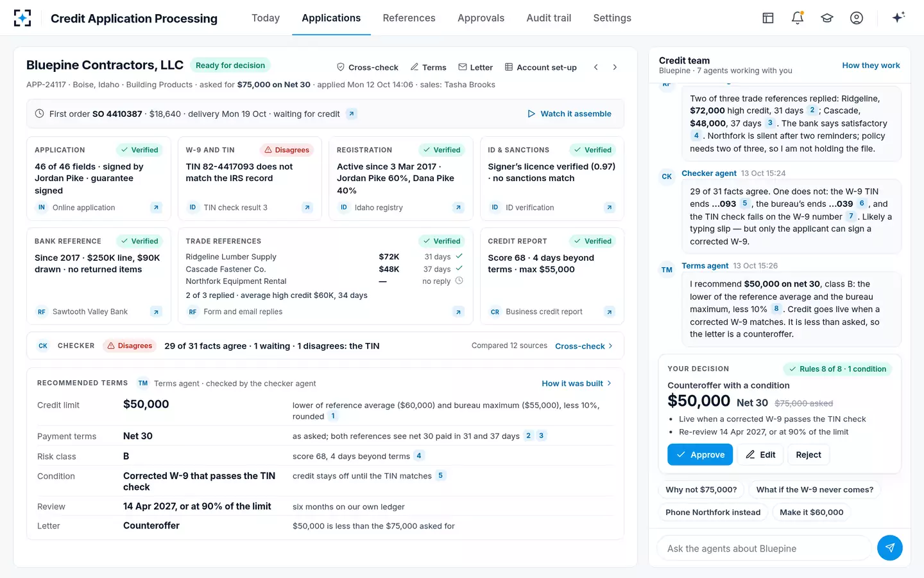Open TIN check result 3 source arrow
Image resolution: width=924 pixels, height=578 pixels.
[x=307, y=207]
